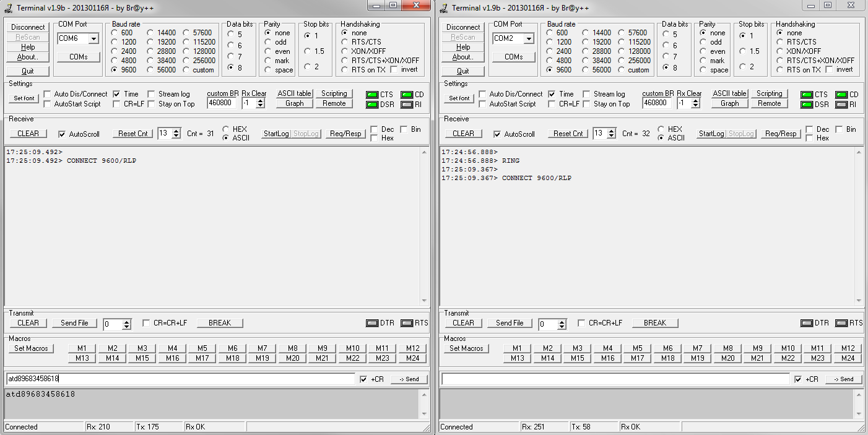Click the green CTS indicator in the left terminal
The image size is (868, 435).
point(371,95)
